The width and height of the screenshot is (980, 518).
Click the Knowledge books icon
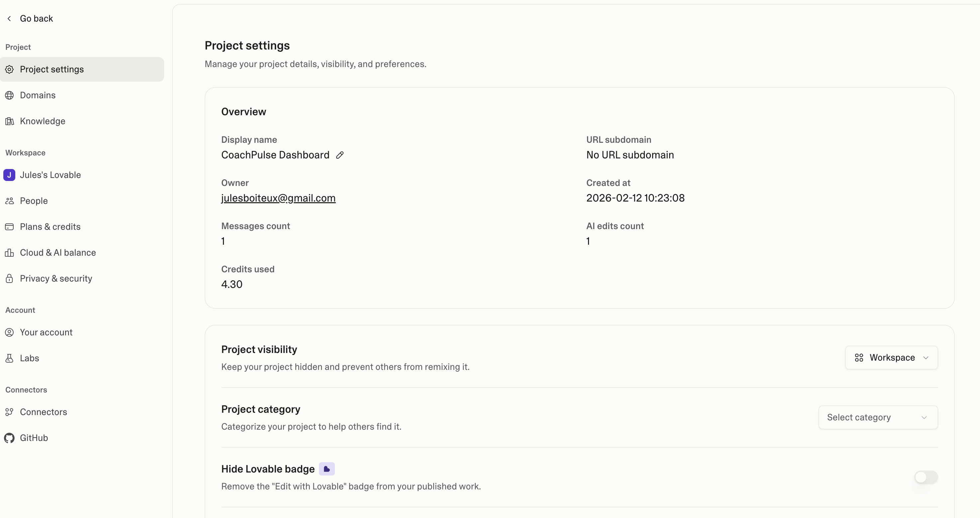pyautogui.click(x=10, y=121)
